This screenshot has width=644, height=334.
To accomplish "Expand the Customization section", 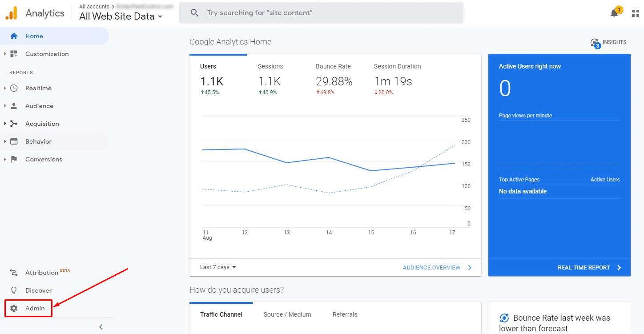I will click(5, 54).
